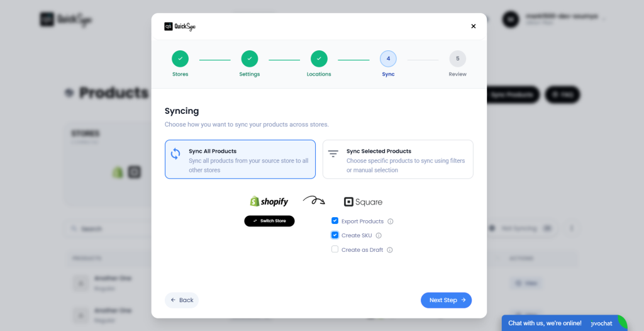Click the user avatar in background page

pos(511,19)
